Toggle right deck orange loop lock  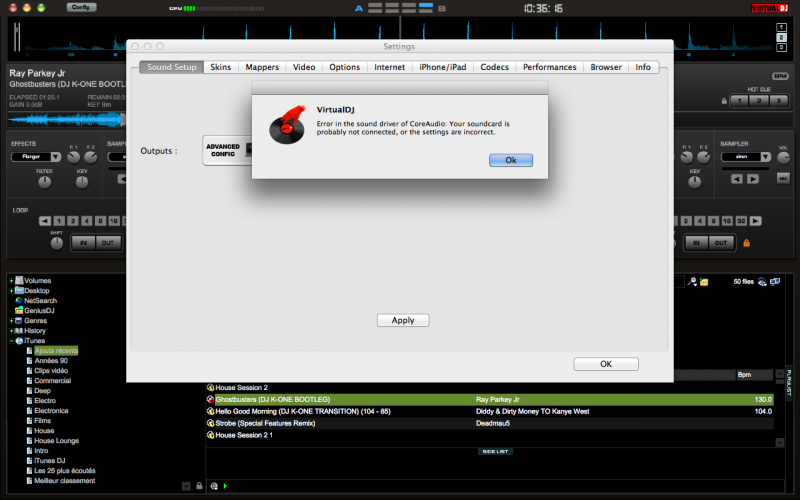(746, 243)
